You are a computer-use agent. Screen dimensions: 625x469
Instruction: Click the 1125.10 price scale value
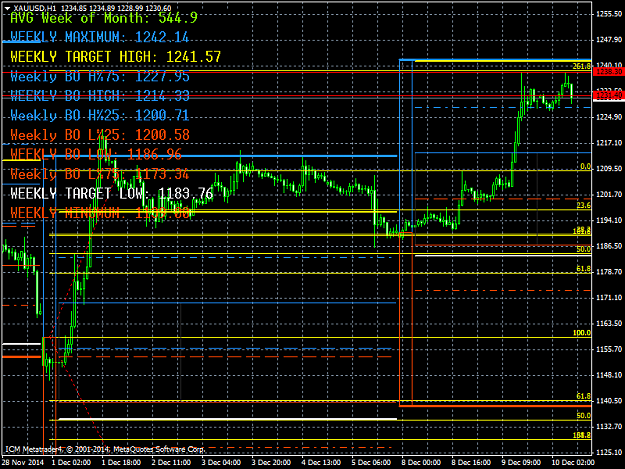609,452
